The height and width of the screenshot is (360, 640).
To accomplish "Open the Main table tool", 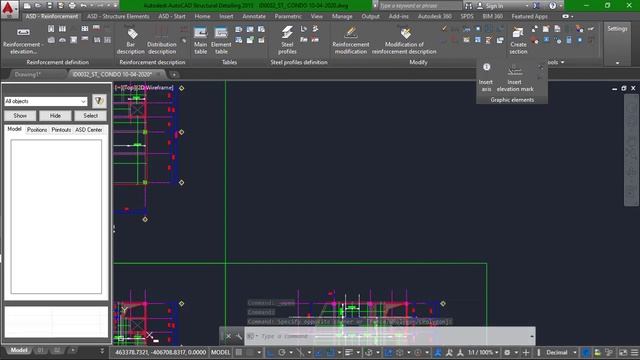I will click(200, 41).
